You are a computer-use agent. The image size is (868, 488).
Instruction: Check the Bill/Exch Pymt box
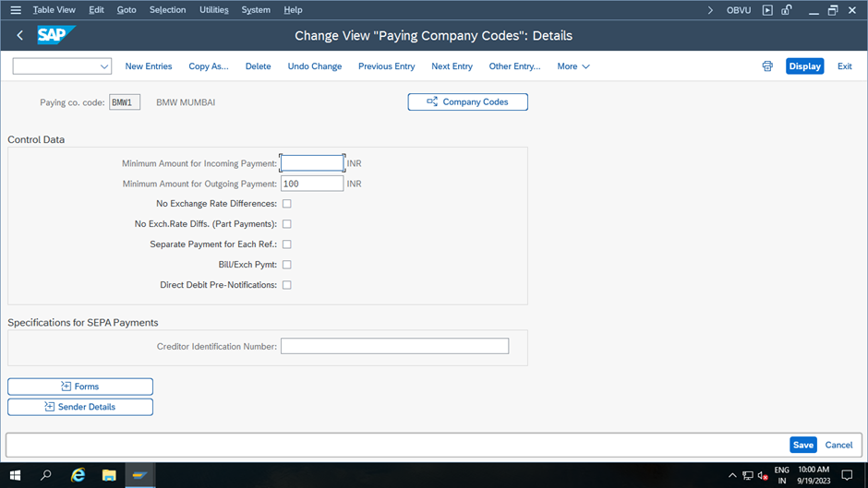287,265
